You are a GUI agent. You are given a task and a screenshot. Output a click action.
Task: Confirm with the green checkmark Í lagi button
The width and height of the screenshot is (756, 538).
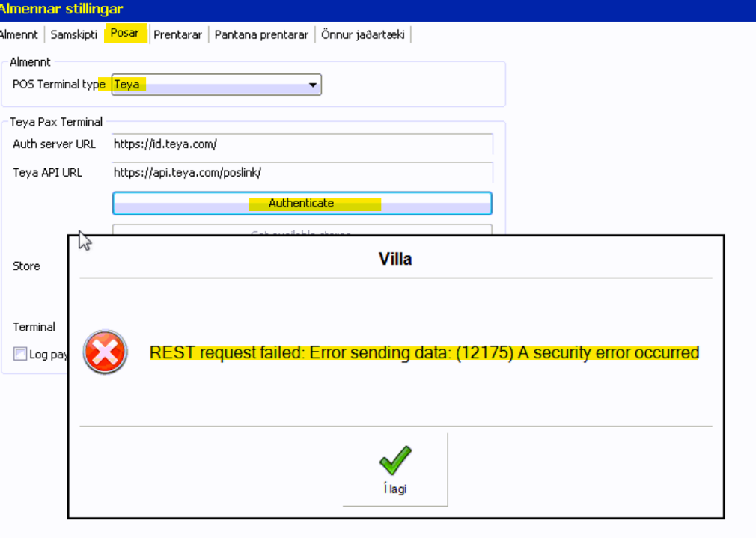point(394,470)
